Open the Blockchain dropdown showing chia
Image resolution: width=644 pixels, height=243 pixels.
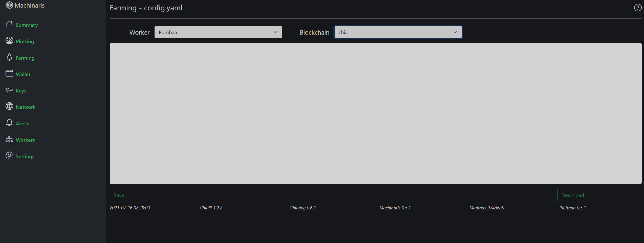(x=398, y=32)
